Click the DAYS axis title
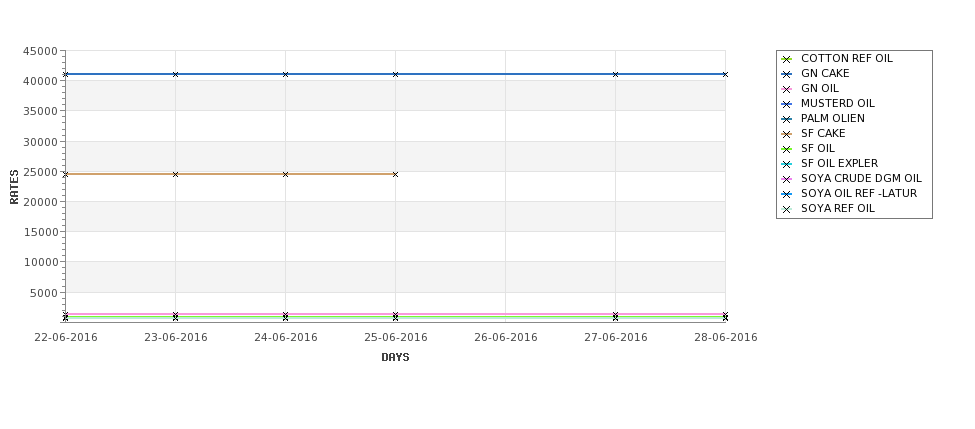The image size is (975, 429). [x=395, y=358]
